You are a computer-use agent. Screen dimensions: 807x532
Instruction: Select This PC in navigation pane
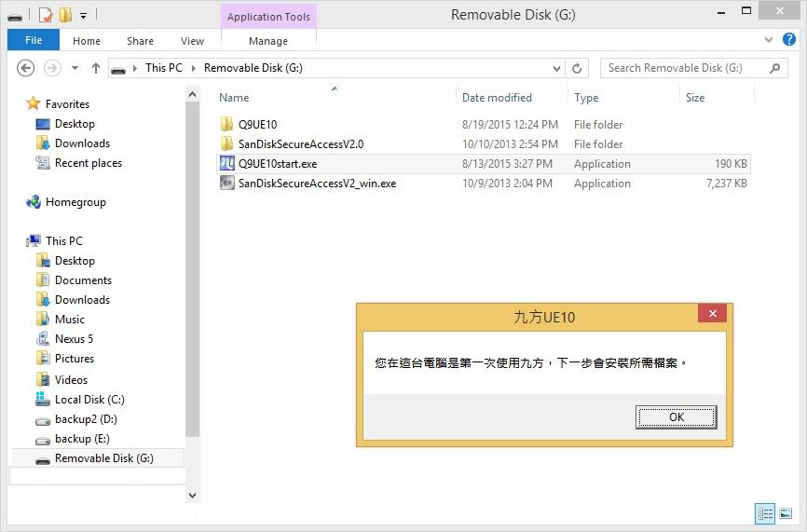[63, 240]
